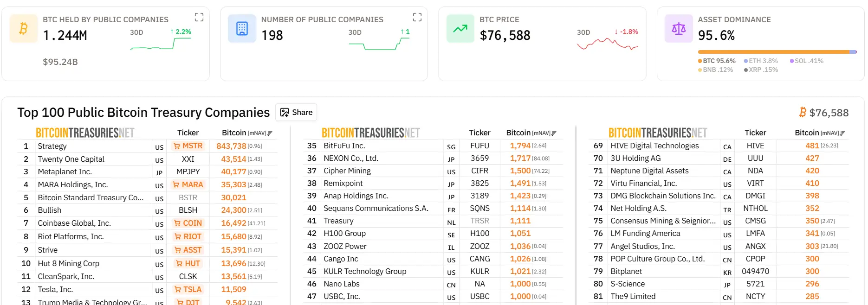Click the 30D sparkline in BTC Held card

[x=161, y=44]
